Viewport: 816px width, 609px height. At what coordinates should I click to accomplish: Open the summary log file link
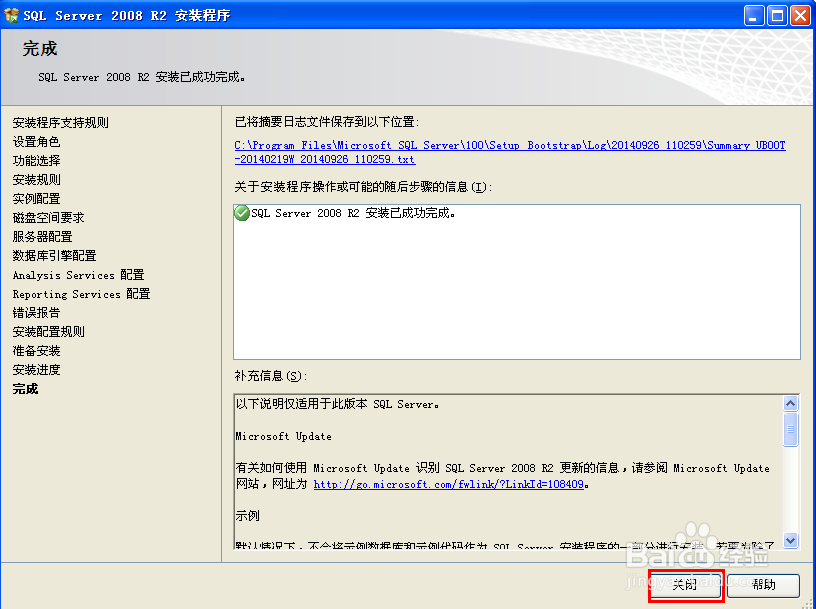(x=509, y=152)
